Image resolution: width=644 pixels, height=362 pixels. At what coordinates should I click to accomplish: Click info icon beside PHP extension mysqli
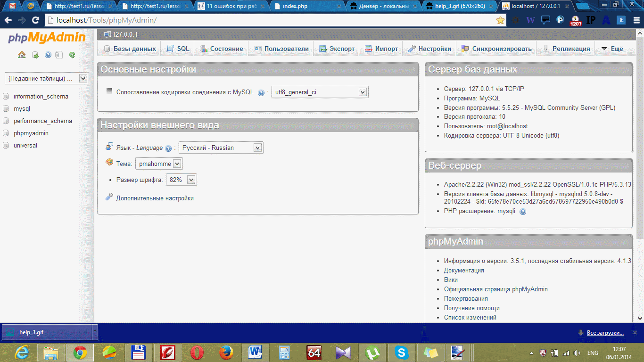522,212
